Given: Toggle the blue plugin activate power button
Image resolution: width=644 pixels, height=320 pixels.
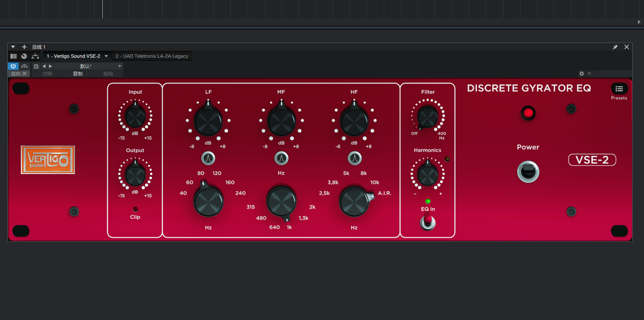Looking at the screenshot, I should click(13, 66).
